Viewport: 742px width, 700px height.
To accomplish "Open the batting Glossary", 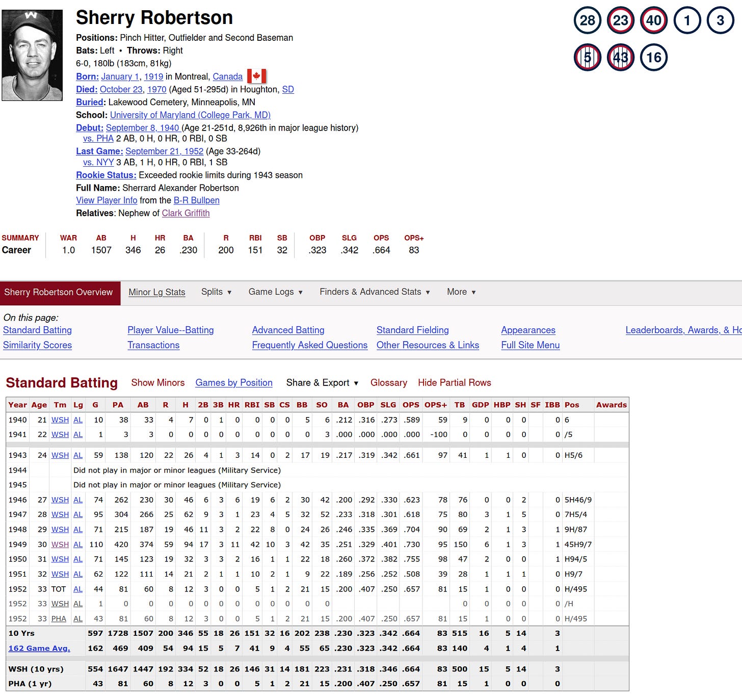I will click(x=388, y=383).
